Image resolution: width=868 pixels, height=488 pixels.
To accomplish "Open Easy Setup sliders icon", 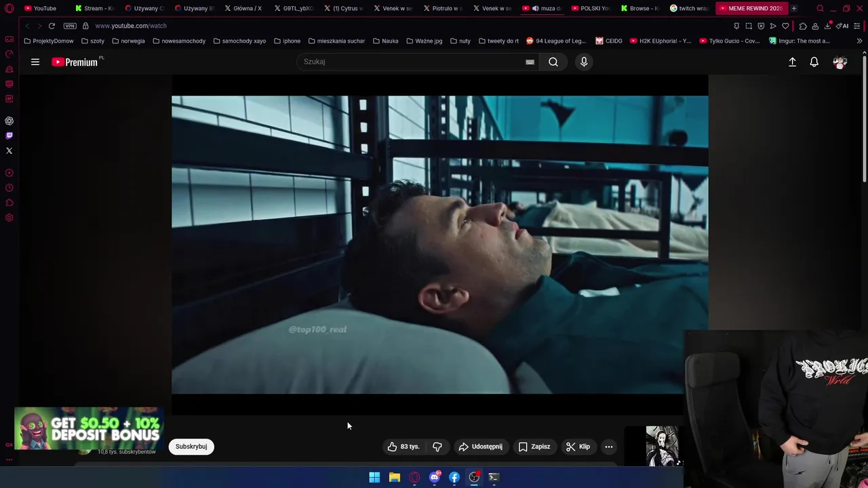I will [859, 26].
